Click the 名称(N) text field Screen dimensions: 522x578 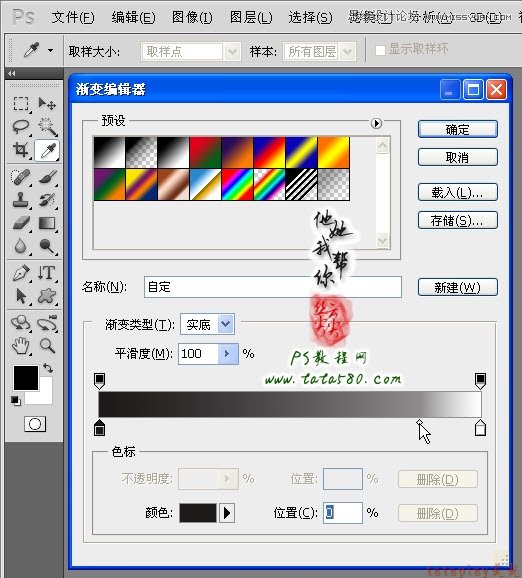pyautogui.click(x=273, y=287)
